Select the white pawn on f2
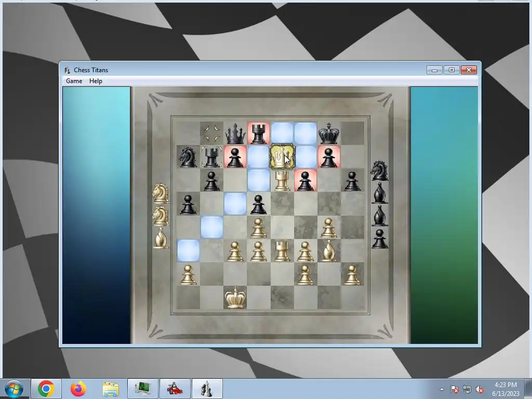 [305, 274]
